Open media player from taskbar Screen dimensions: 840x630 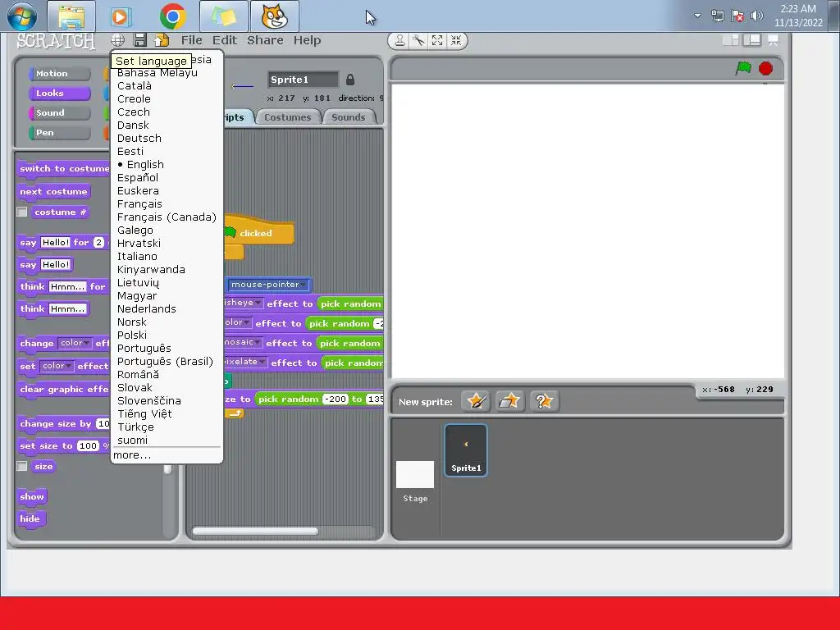(x=121, y=16)
